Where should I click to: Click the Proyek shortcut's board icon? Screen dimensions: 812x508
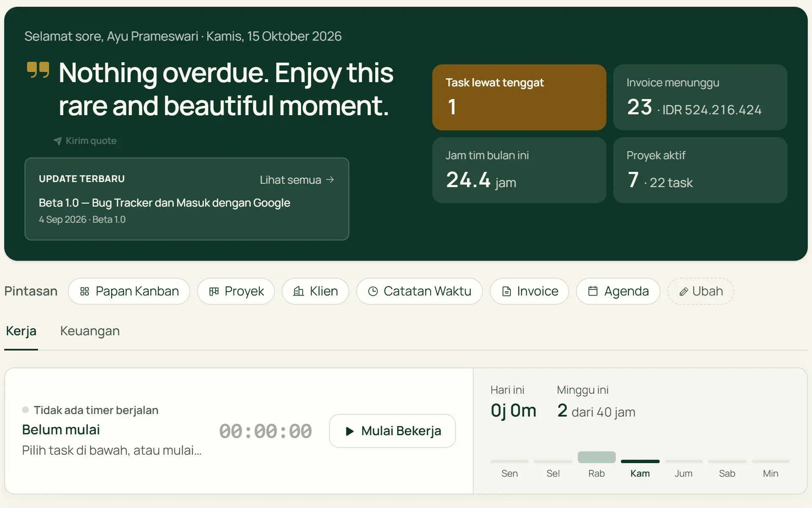(214, 291)
